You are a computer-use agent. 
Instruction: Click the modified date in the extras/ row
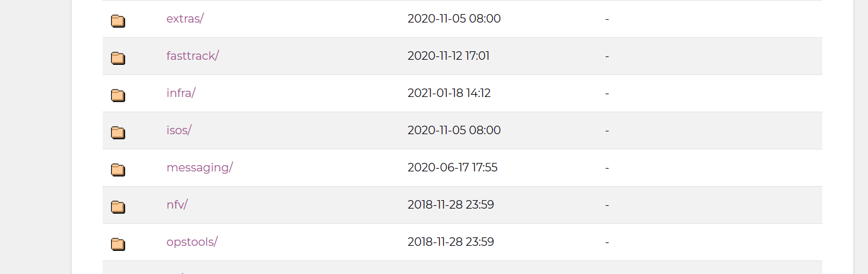point(454,19)
